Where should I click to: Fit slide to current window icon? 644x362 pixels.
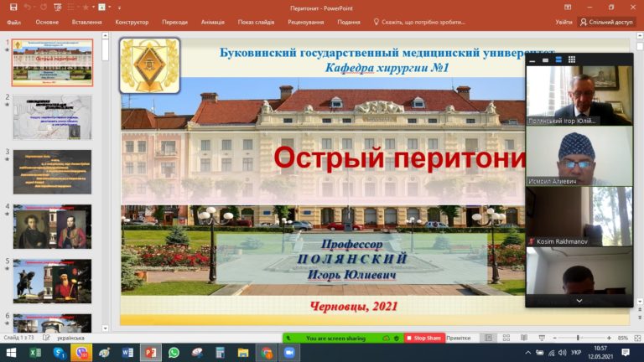(x=636, y=338)
